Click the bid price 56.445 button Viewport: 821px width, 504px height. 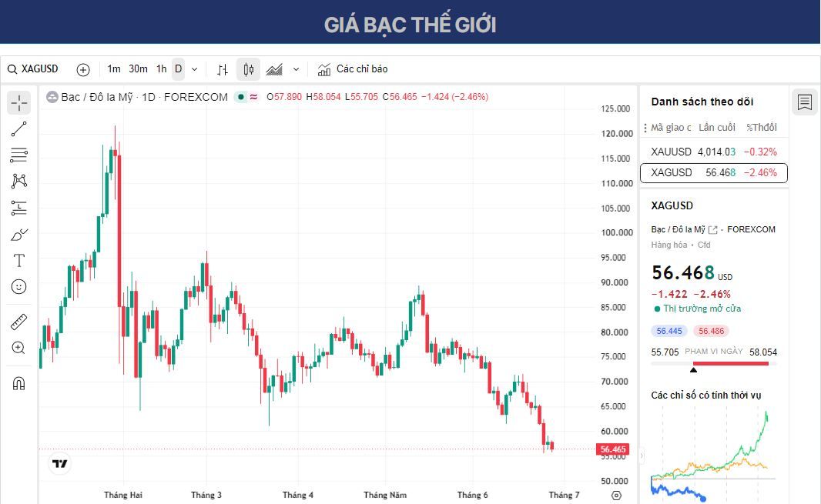point(669,331)
